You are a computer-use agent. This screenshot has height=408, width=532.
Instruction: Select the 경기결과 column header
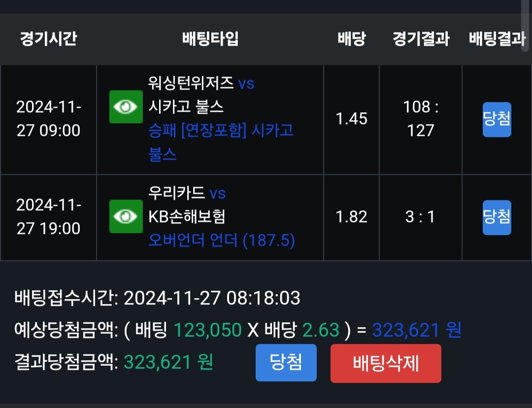click(x=421, y=39)
